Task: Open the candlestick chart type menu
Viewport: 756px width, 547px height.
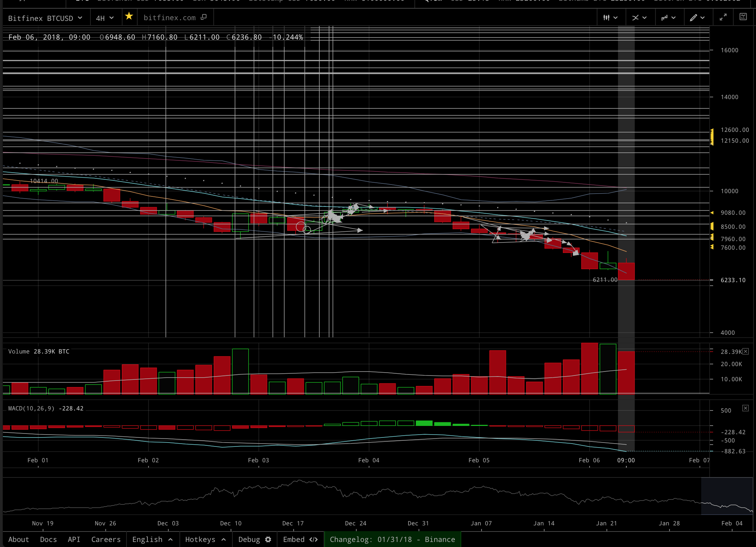Action: pos(610,18)
